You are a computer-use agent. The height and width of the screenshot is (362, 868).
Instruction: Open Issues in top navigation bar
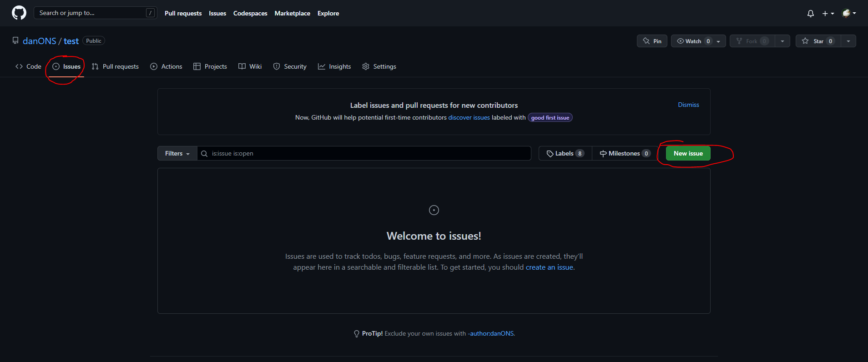coord(217,13)
